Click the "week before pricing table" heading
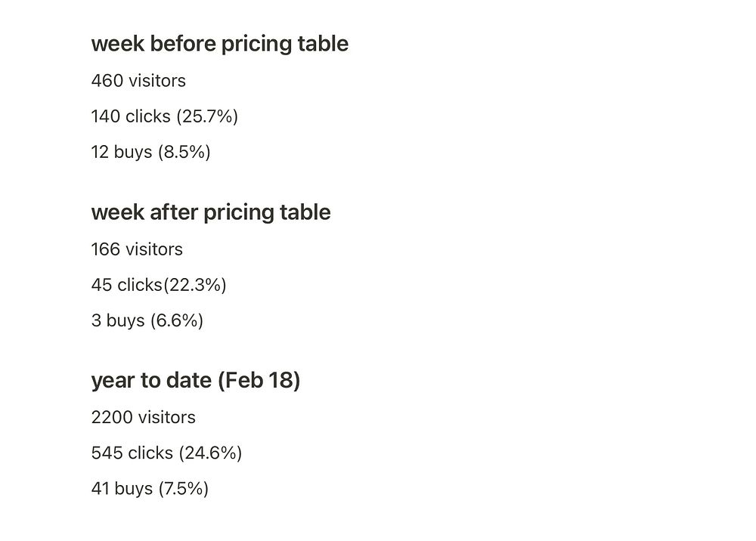Screen dimensions: 756x541 pos(219,44)
